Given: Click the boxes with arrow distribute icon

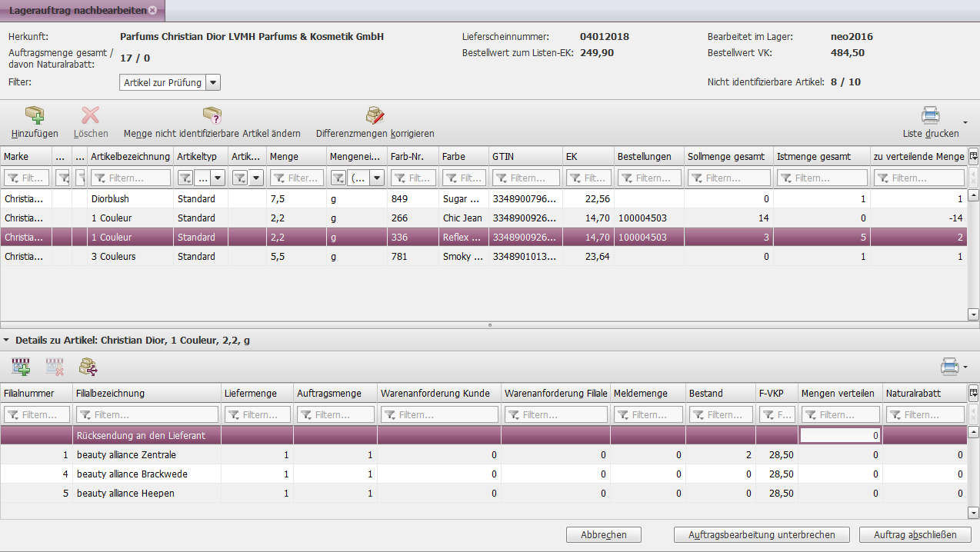Looking at the screenshot, I should pos(88,367).
